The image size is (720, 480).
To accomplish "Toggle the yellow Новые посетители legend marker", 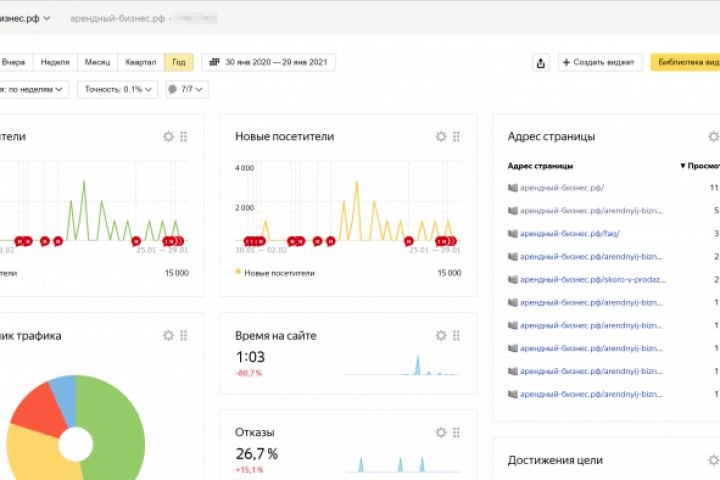I will [238, 272].
